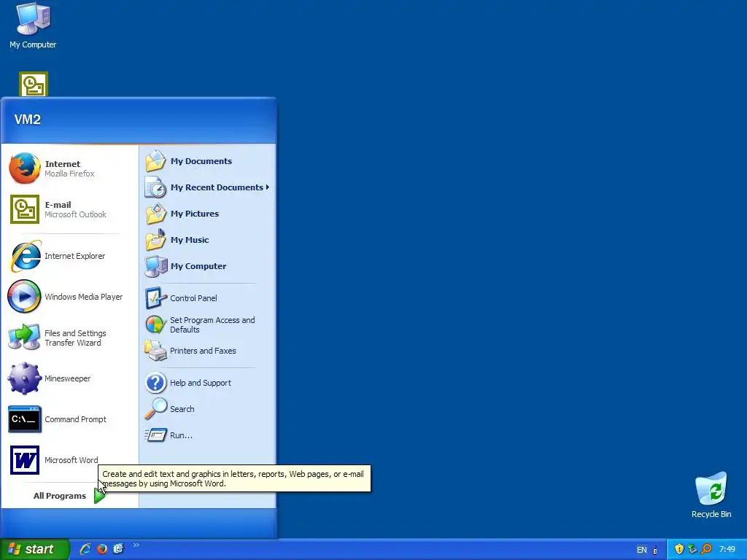The height and width of the screenshot is (560, 747).
Task: Open Control Panel
Action: (207, 298)
